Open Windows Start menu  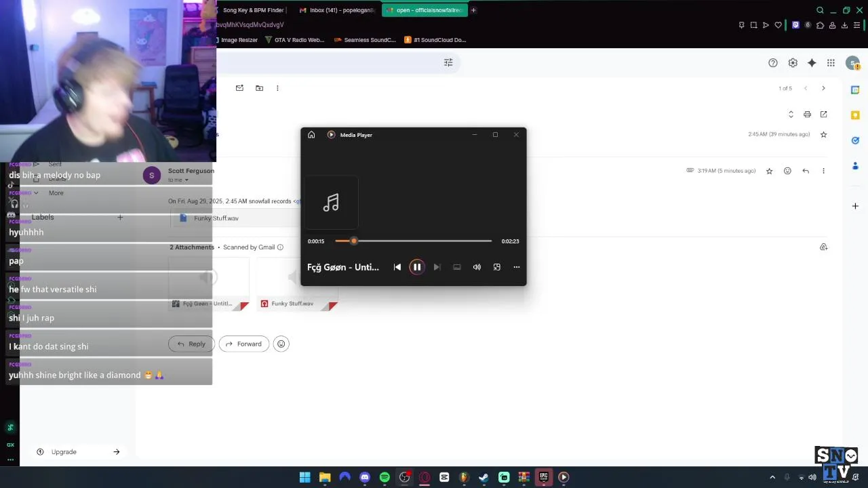click(x=305, y=477)
